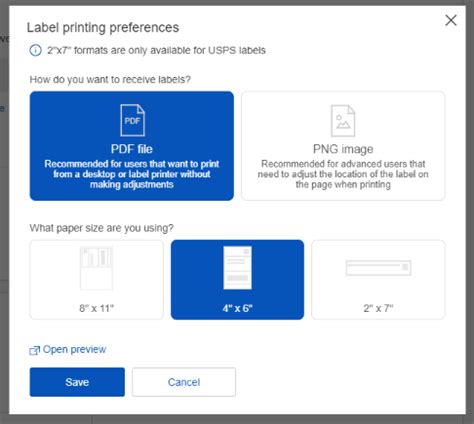The width and height of the screenshot is (474, 424).
Task: Click the PNG advanced users description text
Action: (343, 174)
